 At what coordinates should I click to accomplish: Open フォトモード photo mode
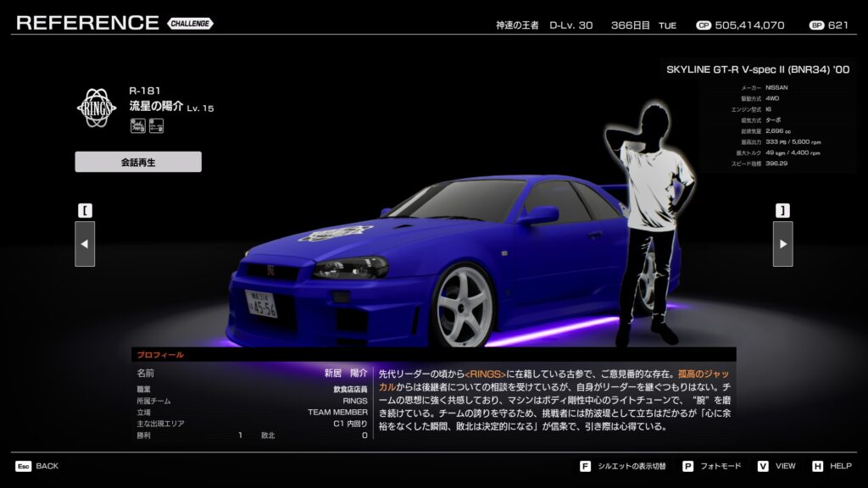[722, 466]
